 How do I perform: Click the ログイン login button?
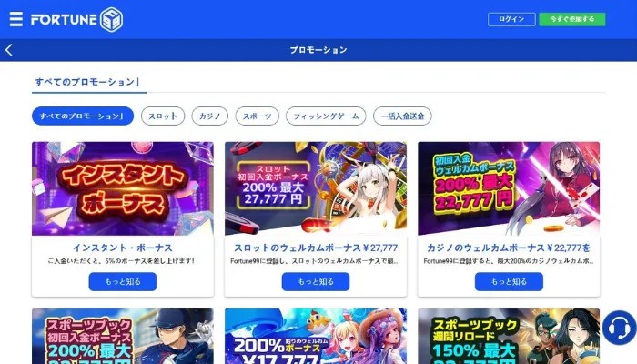(511, 19)
